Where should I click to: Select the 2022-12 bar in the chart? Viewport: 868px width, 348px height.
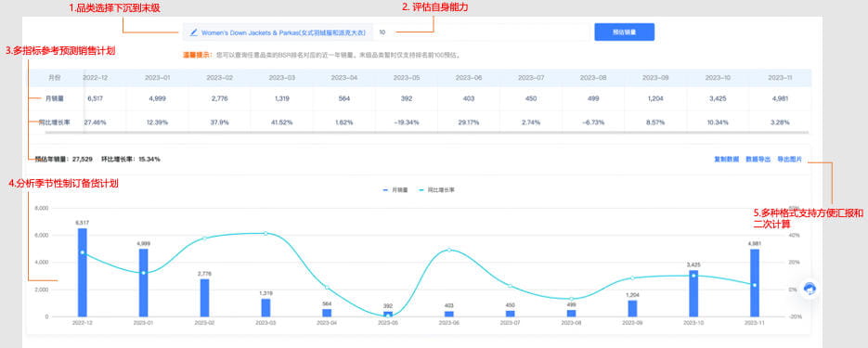pos(82,272)
